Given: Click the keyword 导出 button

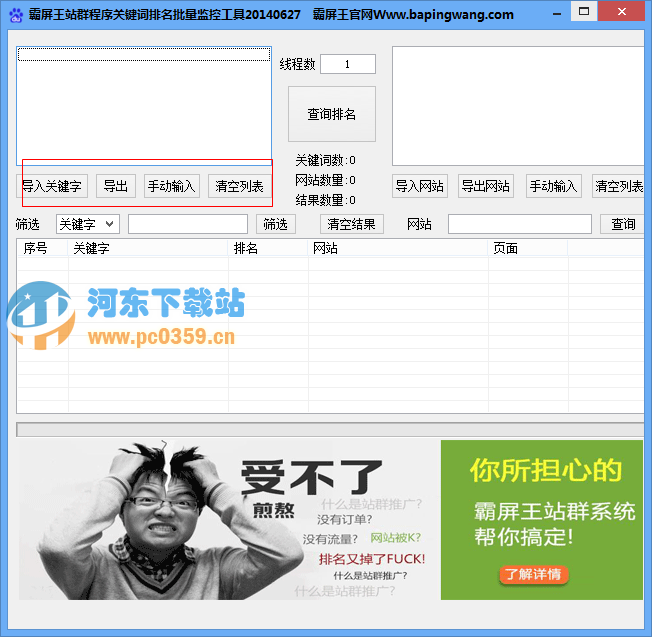Looking at the screenshot, I should pyautogui.click(x=116, y=186).
